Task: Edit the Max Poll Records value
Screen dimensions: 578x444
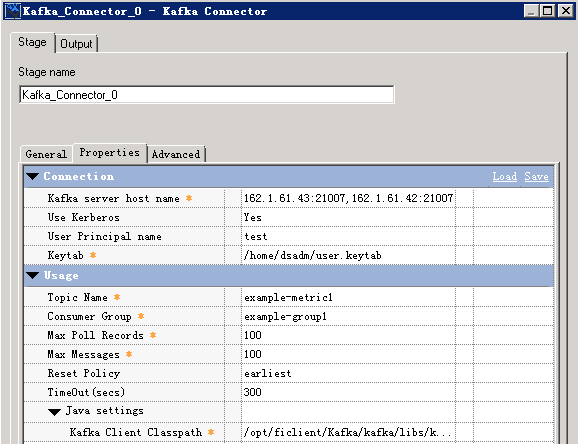Action: pos(348,335)
